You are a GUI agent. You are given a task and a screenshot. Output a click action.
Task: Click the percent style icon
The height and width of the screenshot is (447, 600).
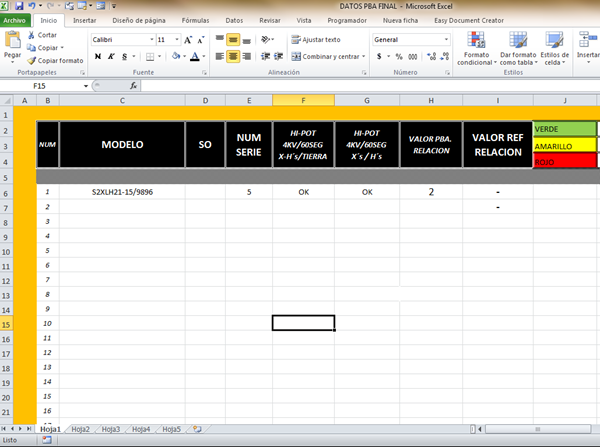pos(398,57)
